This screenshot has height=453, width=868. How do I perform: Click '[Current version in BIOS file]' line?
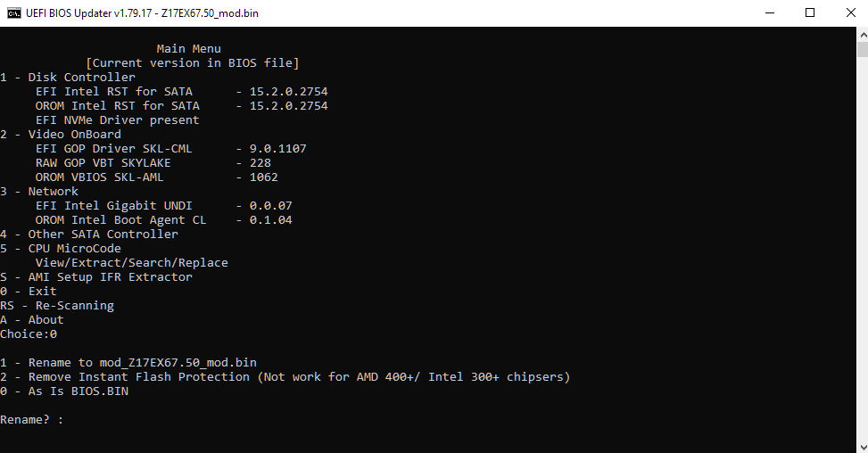pos(192,63)
